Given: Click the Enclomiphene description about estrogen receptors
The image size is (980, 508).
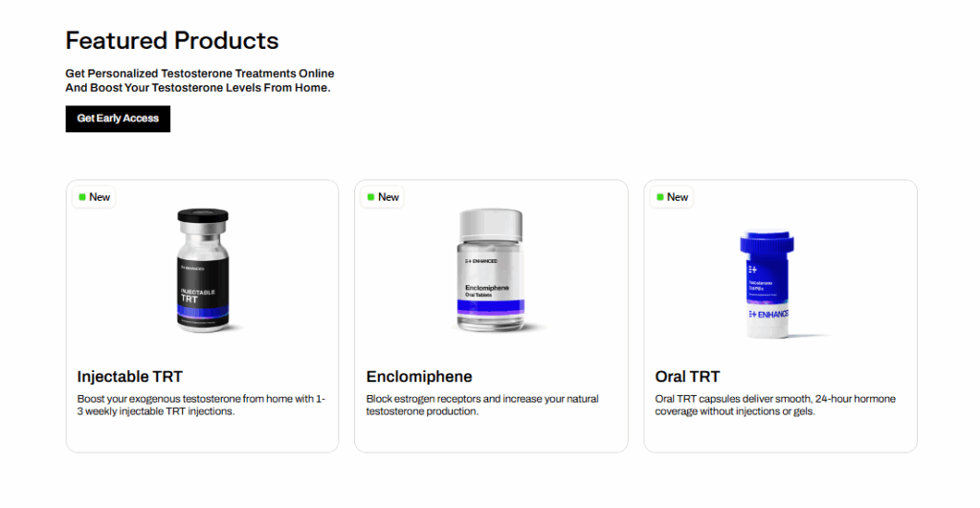Looking at the screenshot, I should click(482, 405).
